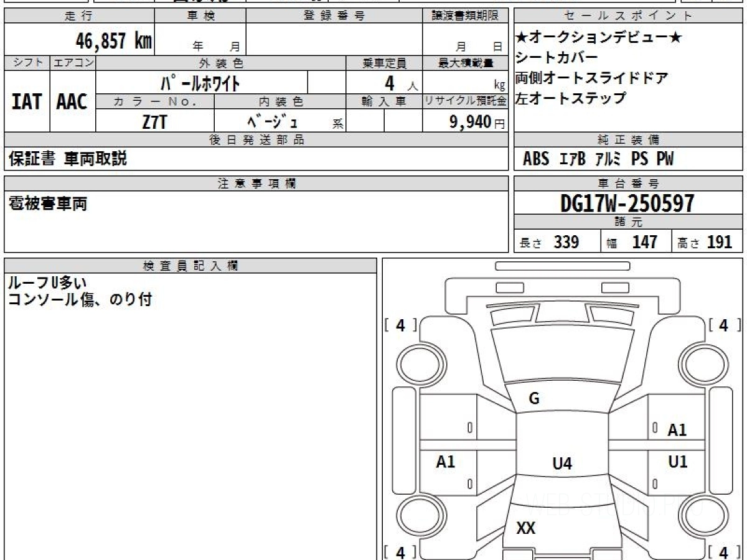Select the chassis number DG17W-250597
The image size is (747, 560).
tap(627, 203)
